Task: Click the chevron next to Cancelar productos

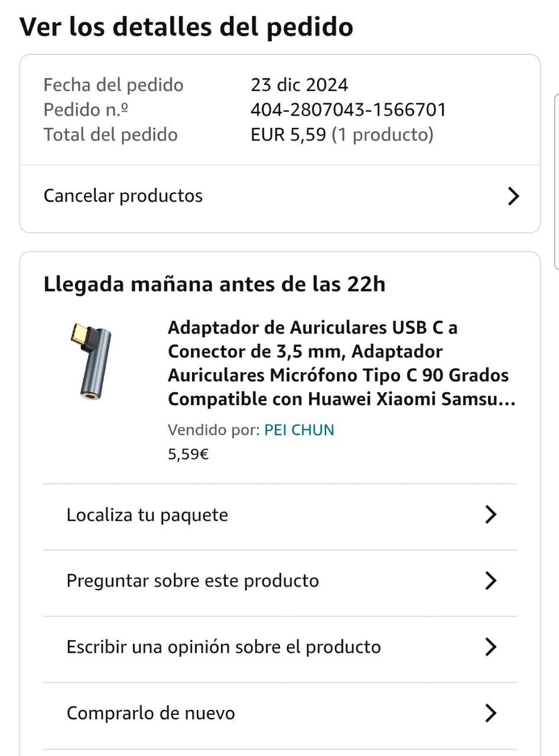Action: tap(513, 196)
